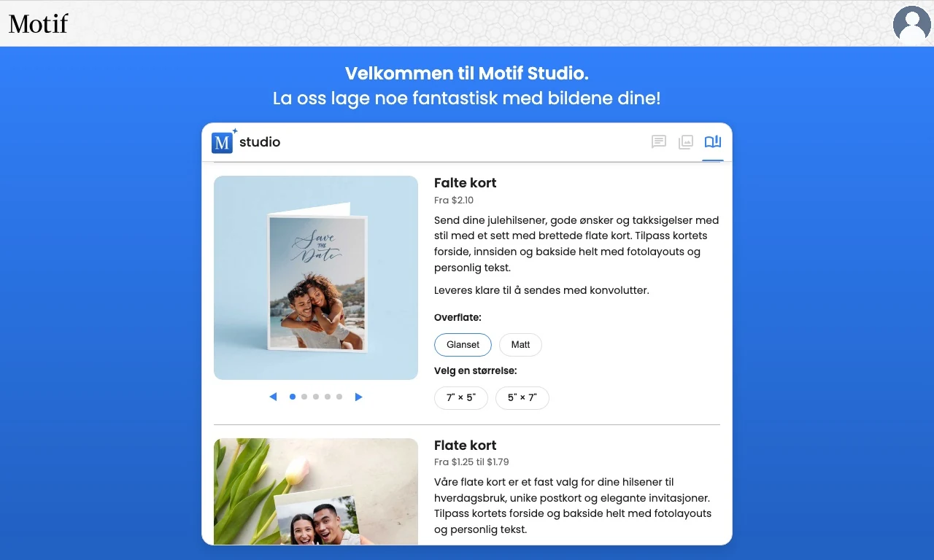This screenshot has width=934, height=560.
Task: Switch to the photo gallery tab icon
Action: point(686,141)
